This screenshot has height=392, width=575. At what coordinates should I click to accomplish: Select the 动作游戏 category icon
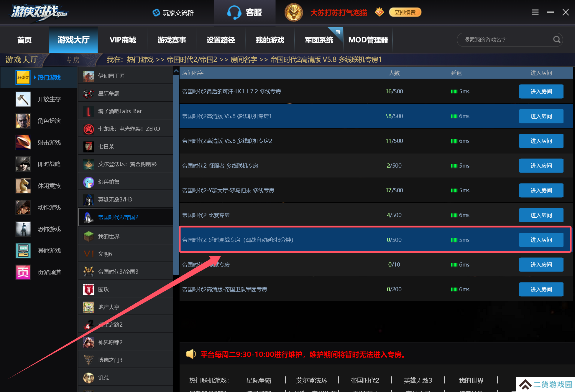coord(23,207)
